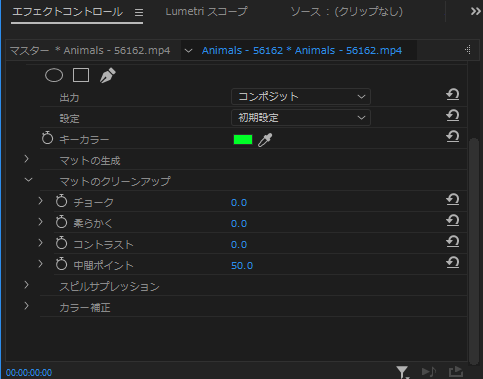The image size is (483, 379).
Task: Expand the コントラスト property slider
Action: coord(40,243)
